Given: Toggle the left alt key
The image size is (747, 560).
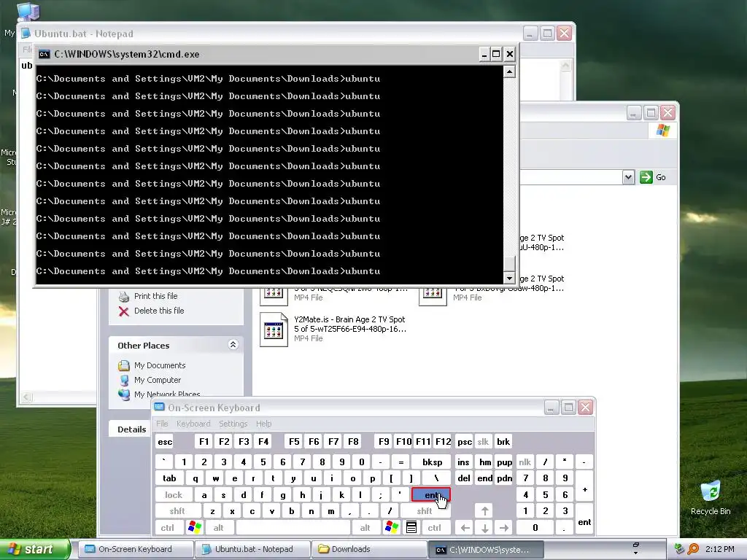Looking at the screenshot, I should 218,528.
